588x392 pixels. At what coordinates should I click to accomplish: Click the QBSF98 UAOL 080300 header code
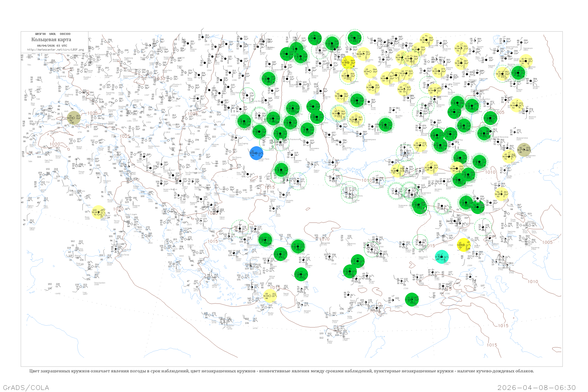click(x=53, y=34)
